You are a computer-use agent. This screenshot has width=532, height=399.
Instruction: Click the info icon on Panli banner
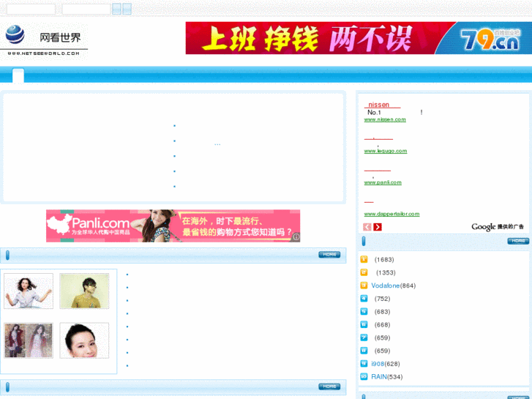[296, 236]
